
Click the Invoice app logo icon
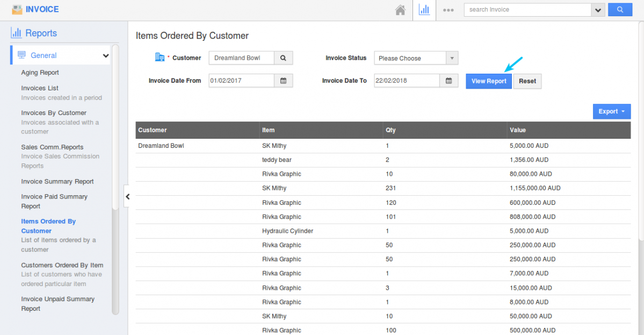[x=17, y=10]
